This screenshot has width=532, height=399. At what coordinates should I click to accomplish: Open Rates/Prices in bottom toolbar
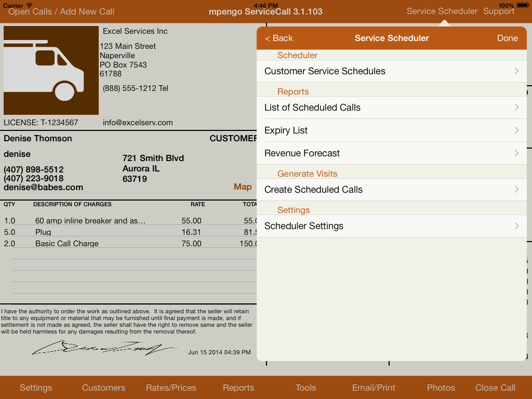[171, 388]
